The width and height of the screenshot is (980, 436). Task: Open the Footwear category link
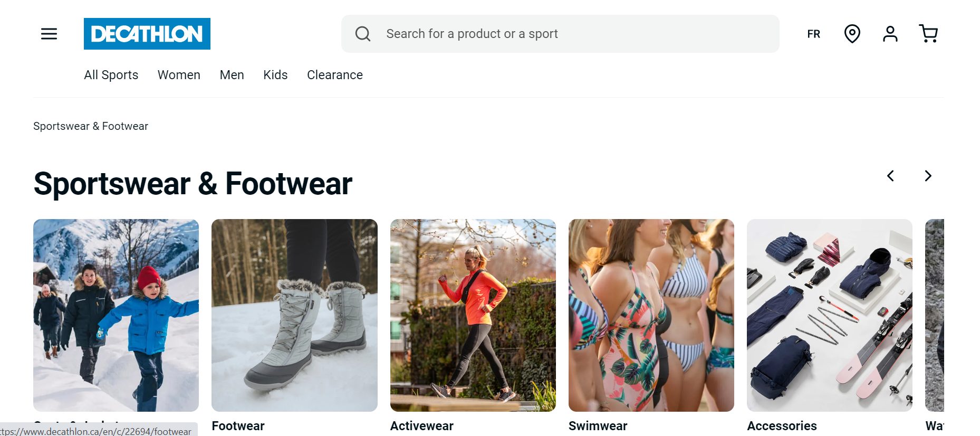click(x=238, y=425)
